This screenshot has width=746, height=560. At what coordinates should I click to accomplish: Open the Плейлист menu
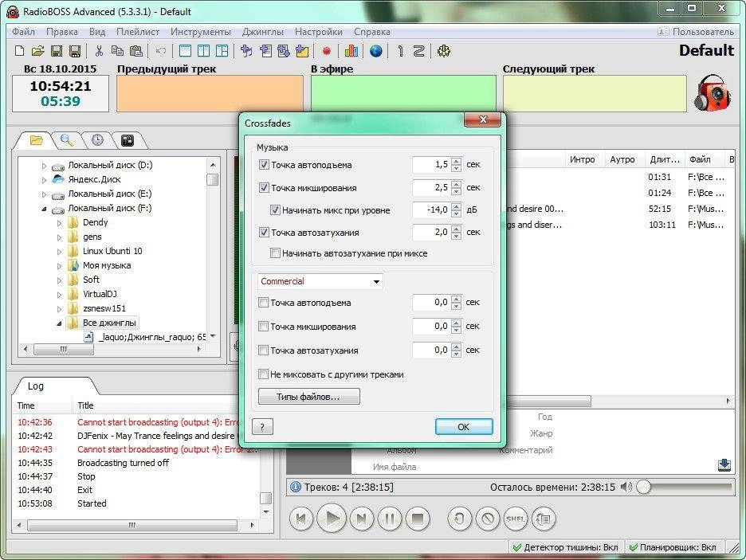coord(138,32)
